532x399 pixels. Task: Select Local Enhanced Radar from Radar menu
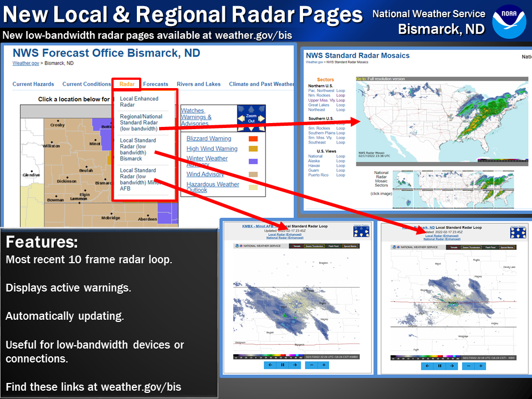(x=139, y=102)
